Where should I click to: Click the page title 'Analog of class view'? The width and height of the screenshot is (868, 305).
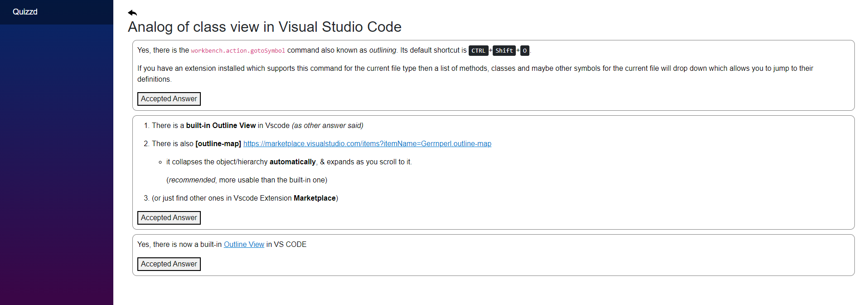coord(265,27)
